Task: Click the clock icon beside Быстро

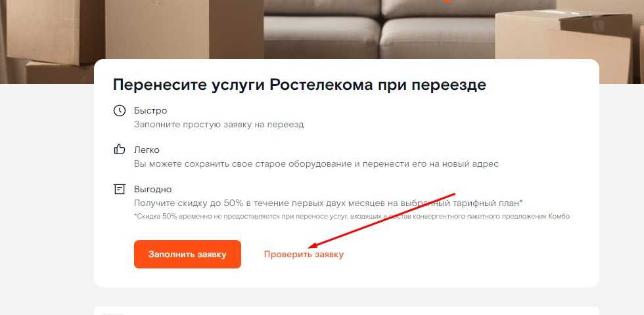Action: [119, 111]
